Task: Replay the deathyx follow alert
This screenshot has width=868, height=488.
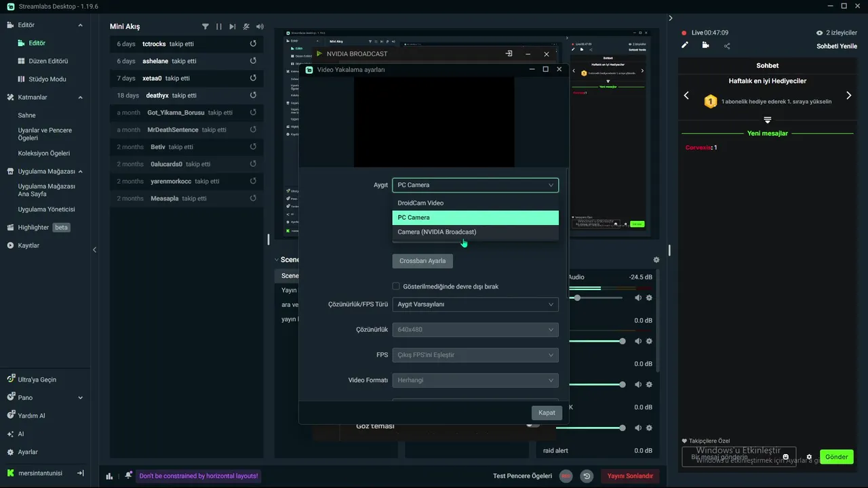Action: pyautogui.click(x=253, y=96)
